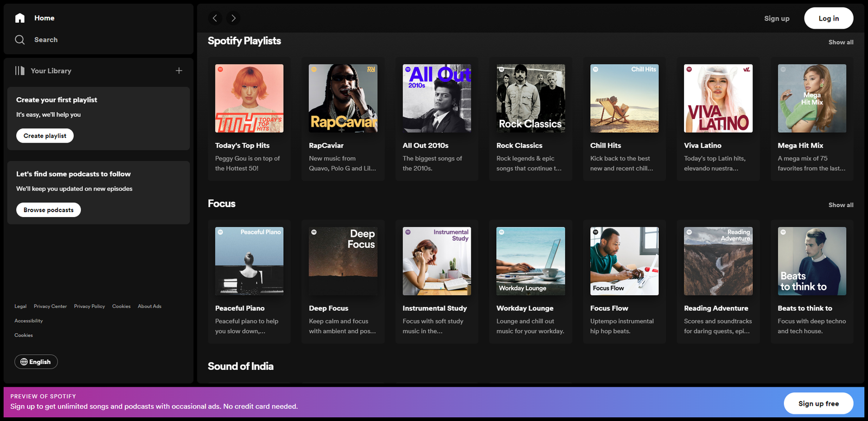Image resolution: width=868 pixels, height=421 pixels.
Task: Click 'Create your first playlist' heading
Action: click(57, 100)
